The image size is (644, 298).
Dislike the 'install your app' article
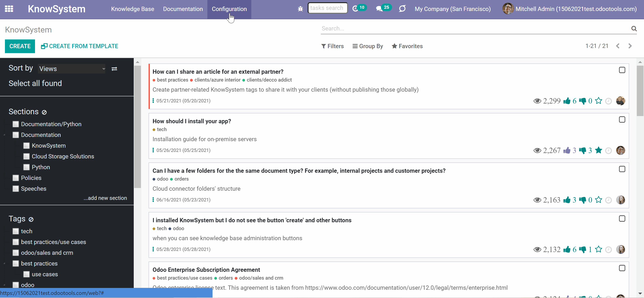[583, 150]
